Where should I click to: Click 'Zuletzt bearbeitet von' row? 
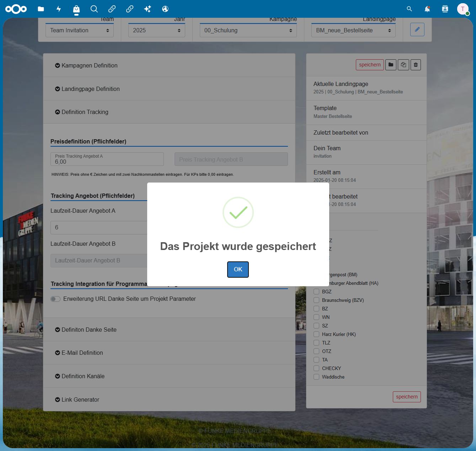point(367,133)
